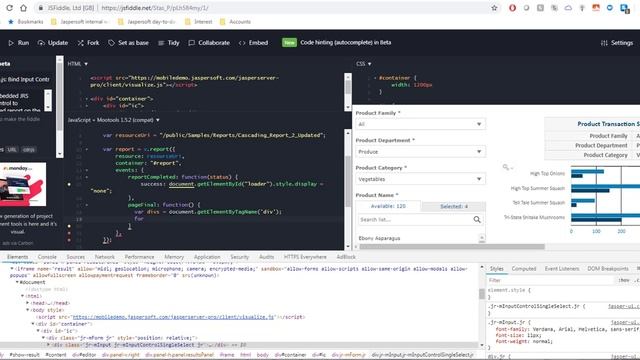640x360 pixels.
Task: Tidy the code
Action: (x=169, y=43)
